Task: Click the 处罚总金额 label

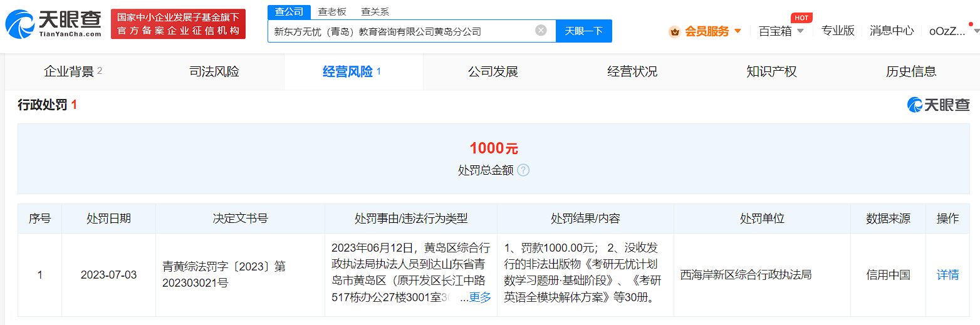Action: click(486, 170)
